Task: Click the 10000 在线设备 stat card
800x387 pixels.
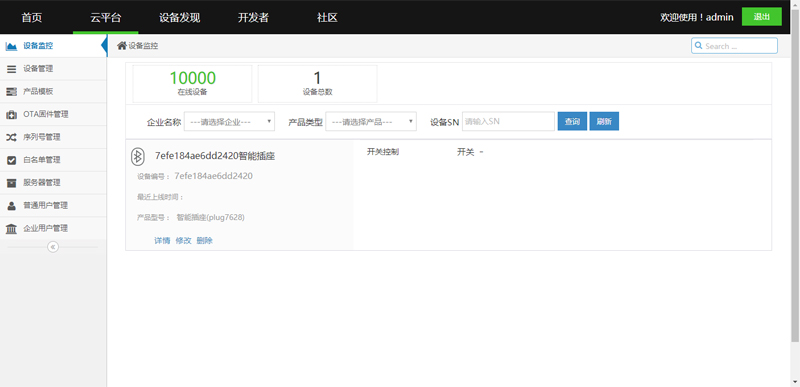Action: pos(192,84)
